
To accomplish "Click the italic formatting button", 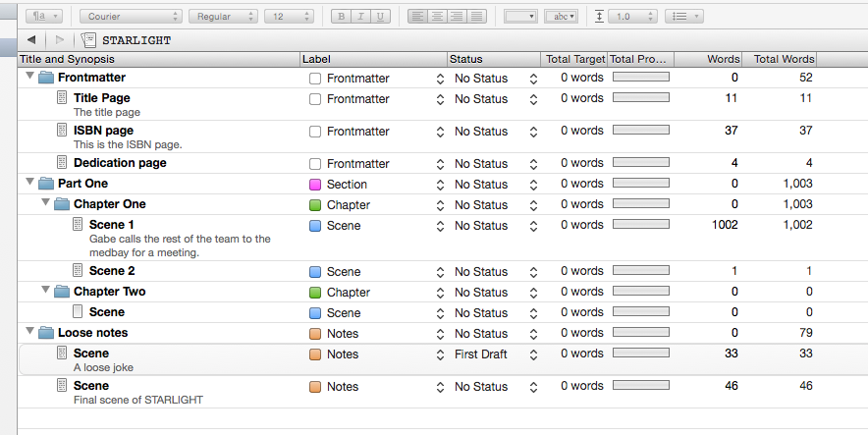I will point(360,17).
